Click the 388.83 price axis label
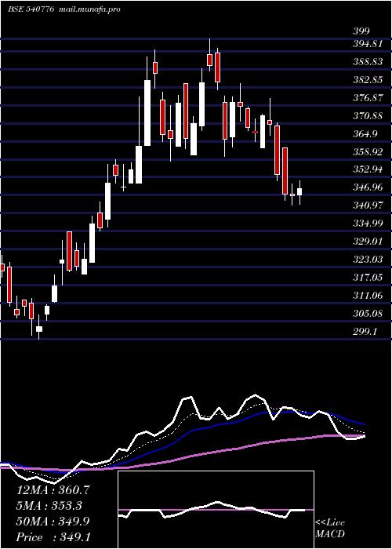 coord(367,62)
